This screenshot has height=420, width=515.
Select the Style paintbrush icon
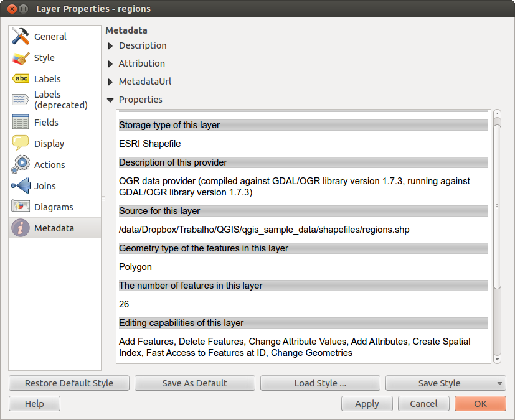point(21,58)
